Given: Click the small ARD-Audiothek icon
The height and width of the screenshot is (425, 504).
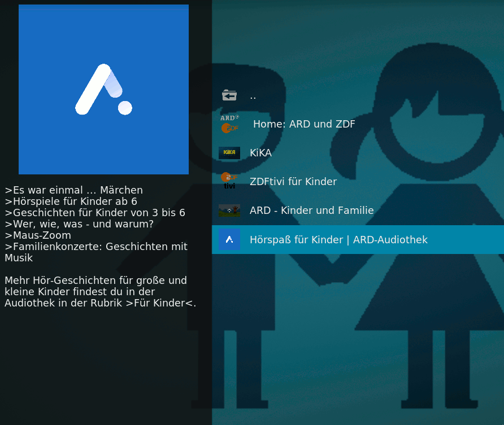Looking at the screenshot, I should pos(229,239).
